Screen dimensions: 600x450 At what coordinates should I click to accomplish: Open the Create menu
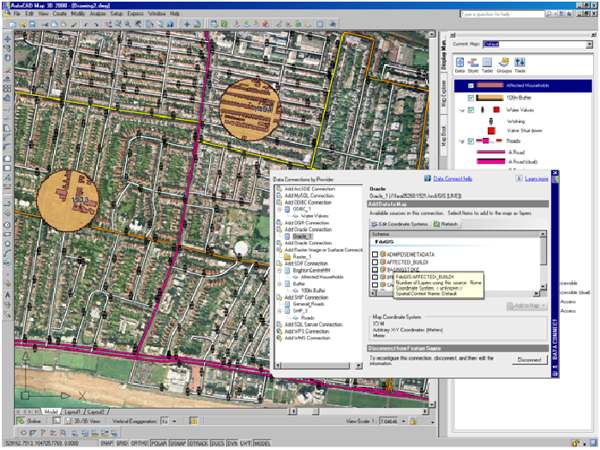pyautogui.click(x=59, y=13)
